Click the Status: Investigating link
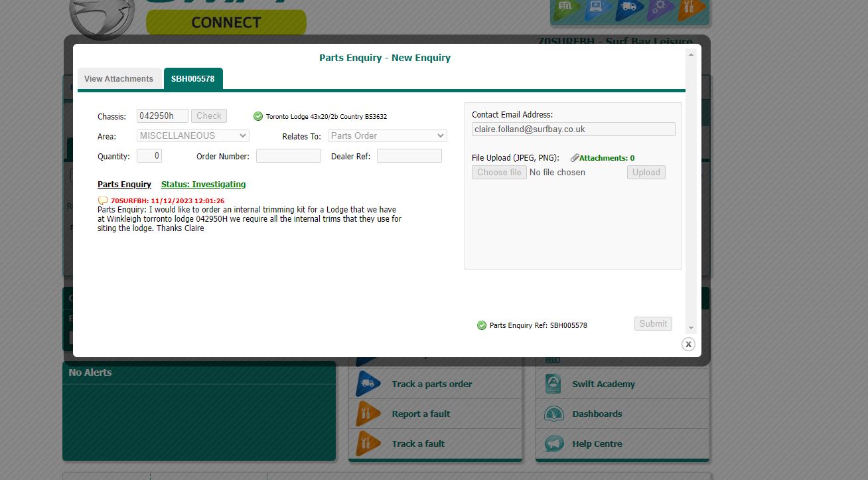 [204, 185]
